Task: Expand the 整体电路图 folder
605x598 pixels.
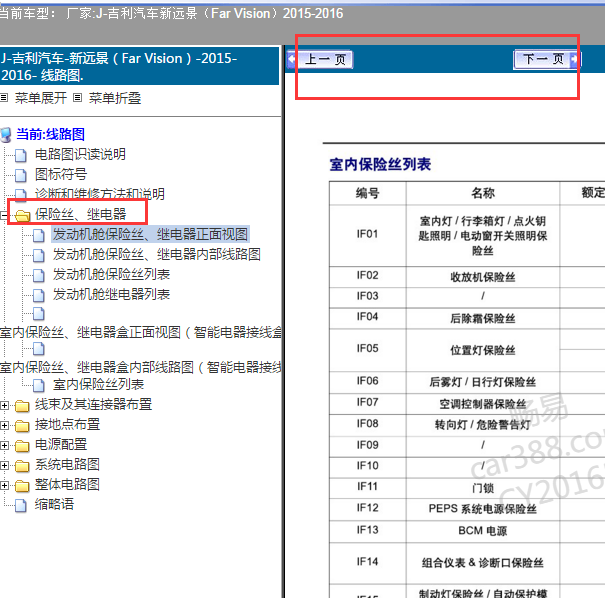Action: [x=4, y=486]
